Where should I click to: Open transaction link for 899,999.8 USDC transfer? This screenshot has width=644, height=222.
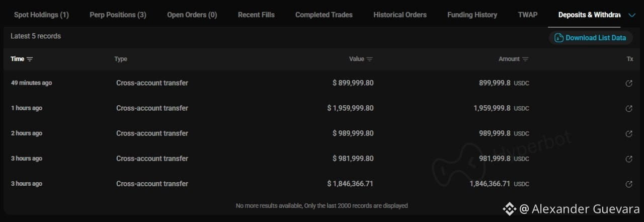628,83
